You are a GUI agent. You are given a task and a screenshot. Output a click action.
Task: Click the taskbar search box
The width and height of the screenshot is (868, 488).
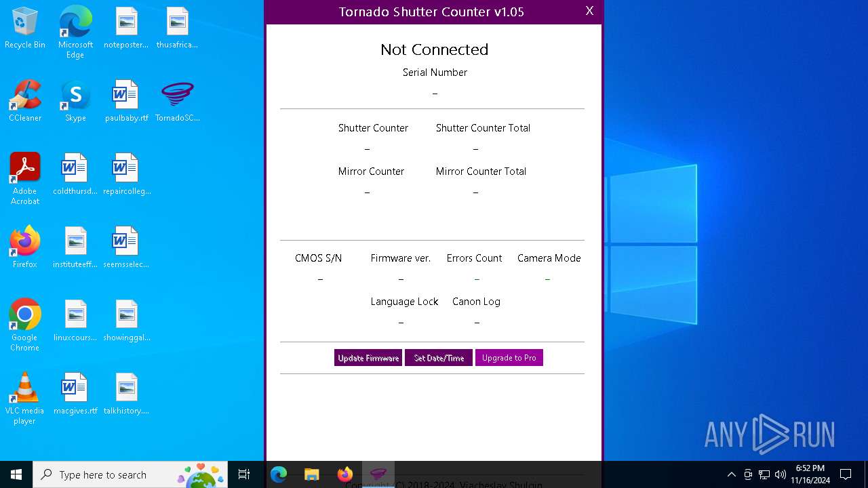(x=132, y=474)
